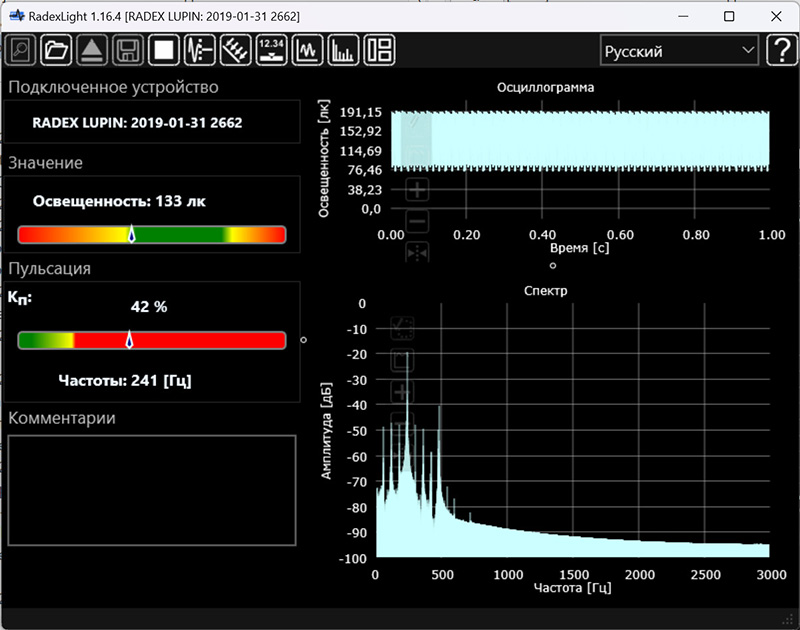Show the numeric 12.34 readout view
Screen dimensions: 800x630
click(x=271, y=50)
